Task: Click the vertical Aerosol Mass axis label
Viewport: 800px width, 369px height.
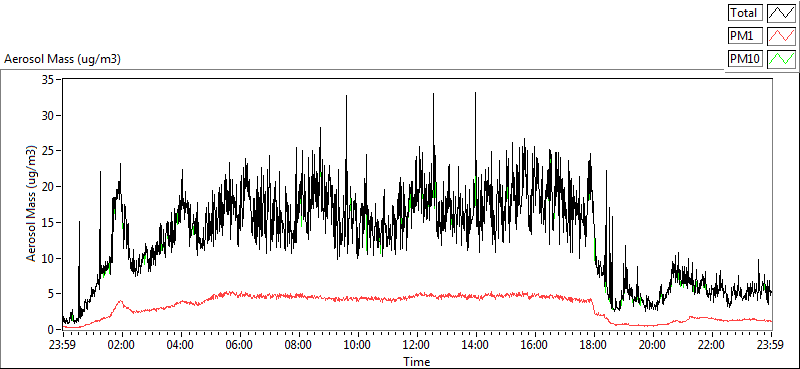Action: pyautogui.click(x=32, y=204)
